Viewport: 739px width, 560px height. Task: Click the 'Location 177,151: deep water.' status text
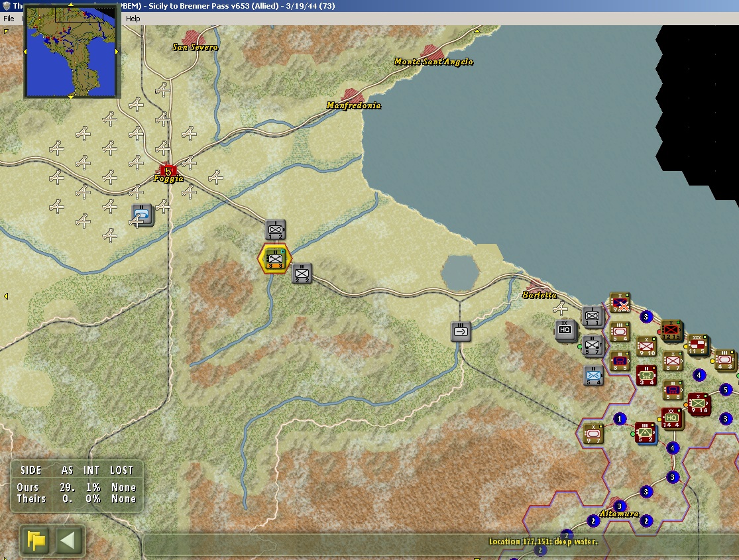(x=543, y=541)
